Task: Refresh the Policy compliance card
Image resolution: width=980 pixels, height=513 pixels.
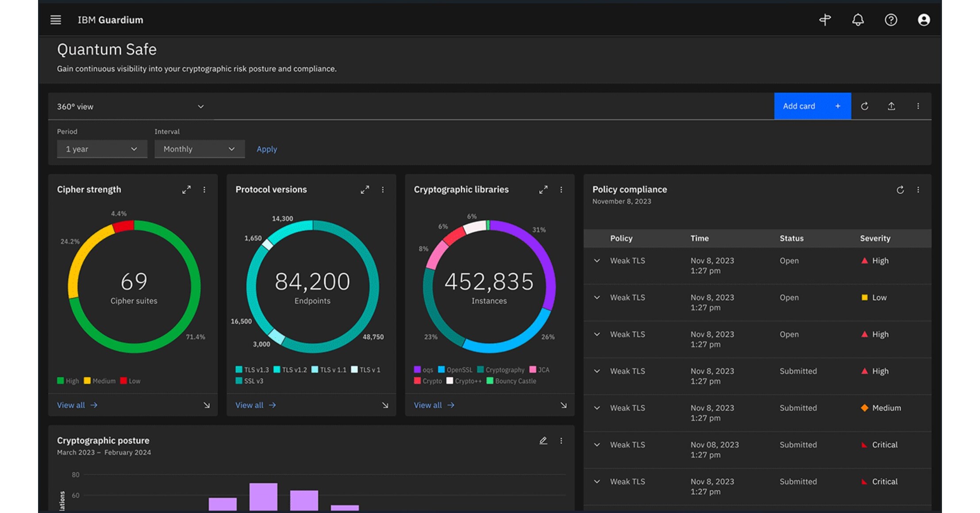Action: (x=900, y=190)
